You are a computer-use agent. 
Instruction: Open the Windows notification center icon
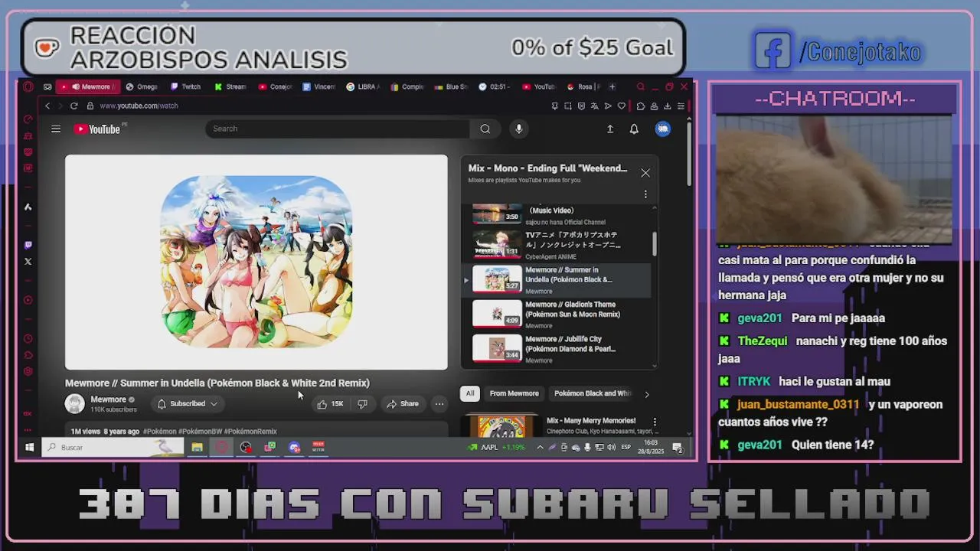(678, 447)
